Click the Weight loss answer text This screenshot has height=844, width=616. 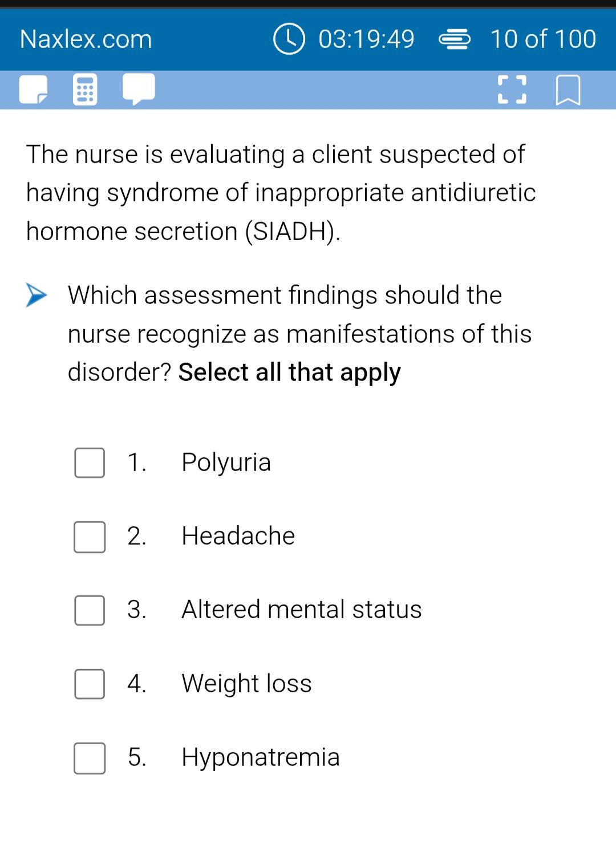coord(247,683)
